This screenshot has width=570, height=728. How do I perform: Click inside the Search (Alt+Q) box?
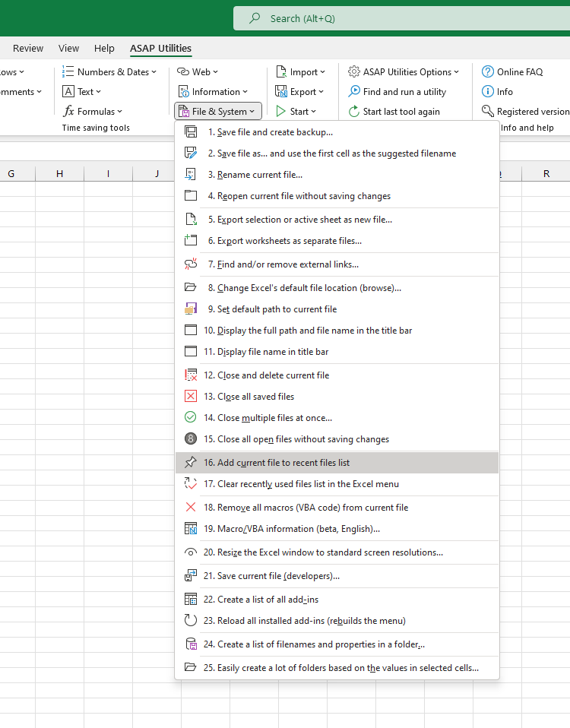(401, 18)
